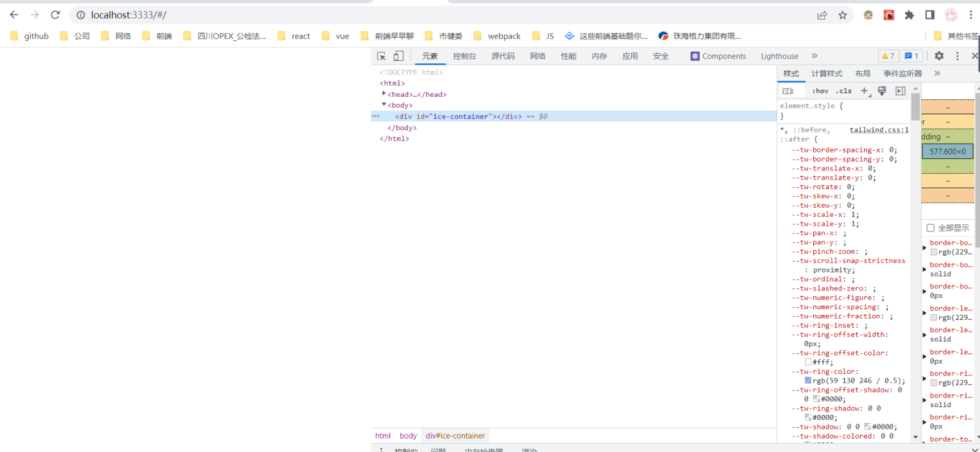
Task: Open the rendering emulation paintbrush icon
Action: tap(882, 91)
